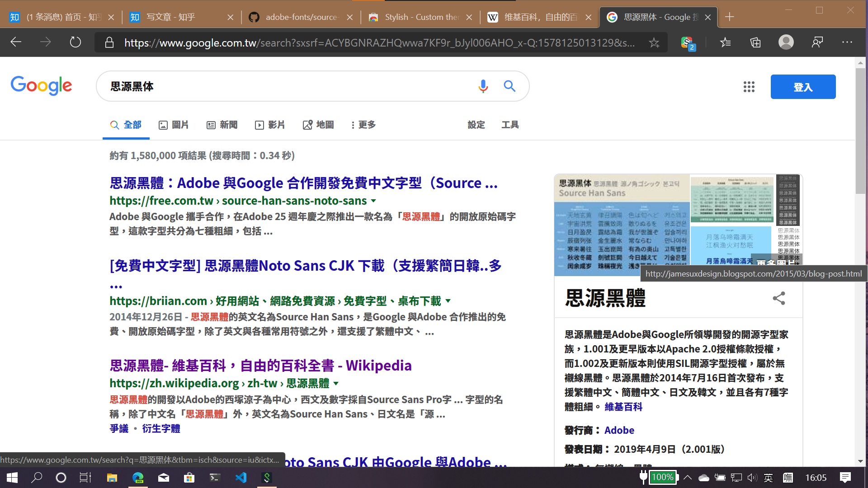The image size is (868, 488).
Task: Select the 全部 results tab
Action: (126, 125)
